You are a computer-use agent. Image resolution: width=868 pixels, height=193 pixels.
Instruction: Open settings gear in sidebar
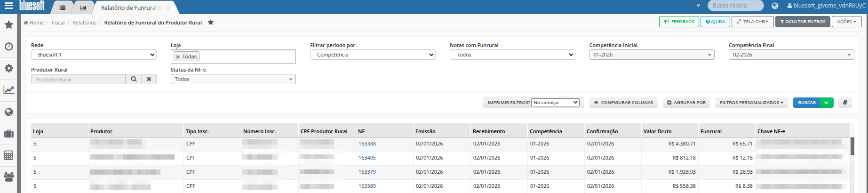point(8,68)
